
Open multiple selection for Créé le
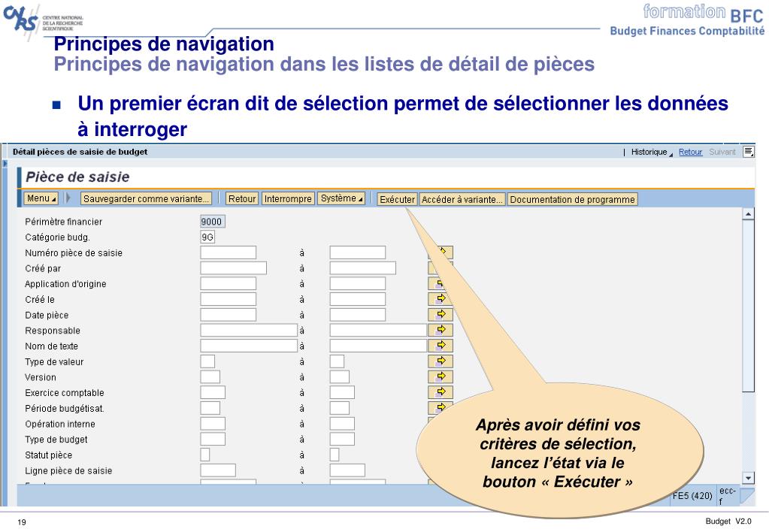[441, 298]
